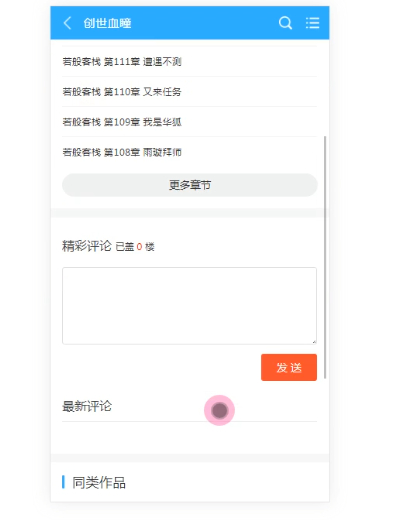Viewport: 410px width, 520px height.
Task: Expand the list via 更多章节 button
Action: (x=190, y=185)
